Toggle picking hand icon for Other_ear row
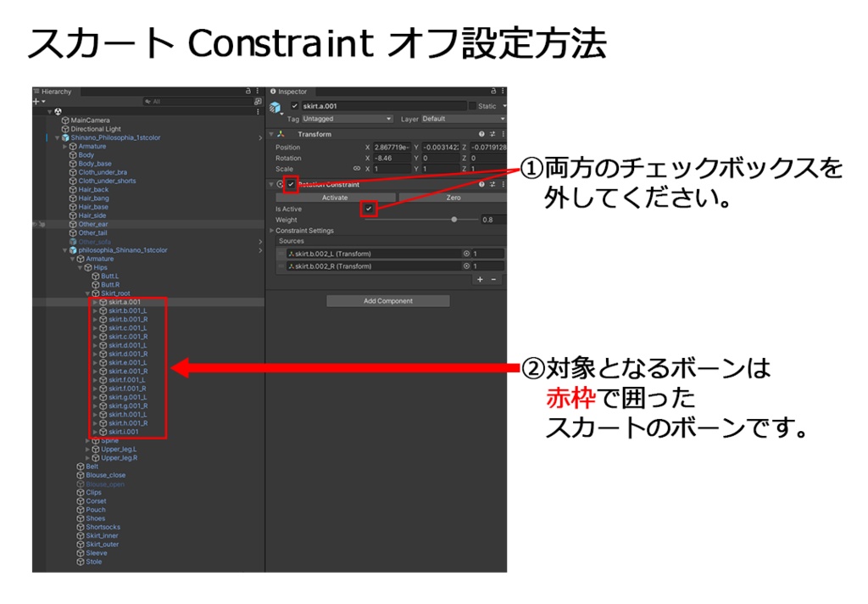The width and height of the screenshot is (868, 604). pyautogui.click(x=42, y=225)
